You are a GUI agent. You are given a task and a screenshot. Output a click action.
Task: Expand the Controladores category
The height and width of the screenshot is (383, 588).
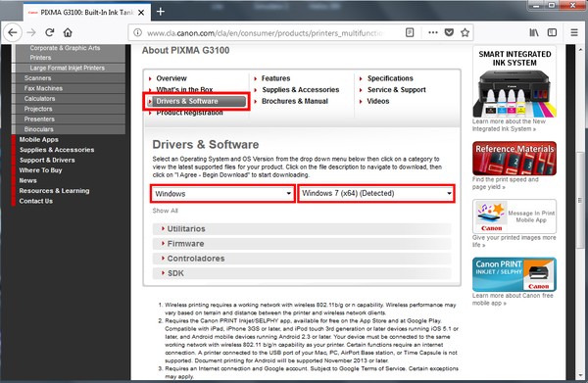point(302,259)
